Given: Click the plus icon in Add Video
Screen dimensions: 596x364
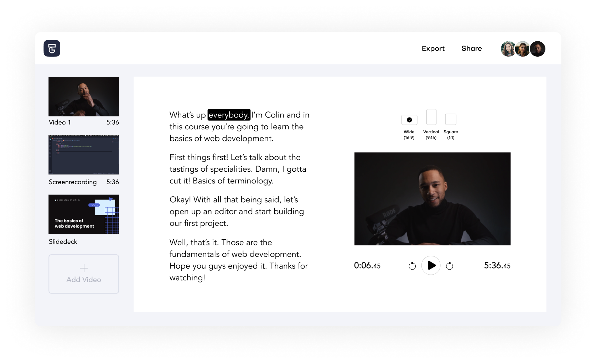Looking at the screenshot, I should click(84, 268).
